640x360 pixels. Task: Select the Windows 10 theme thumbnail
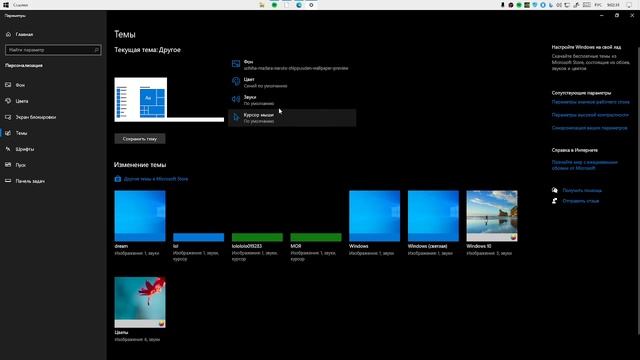point(492,216)
